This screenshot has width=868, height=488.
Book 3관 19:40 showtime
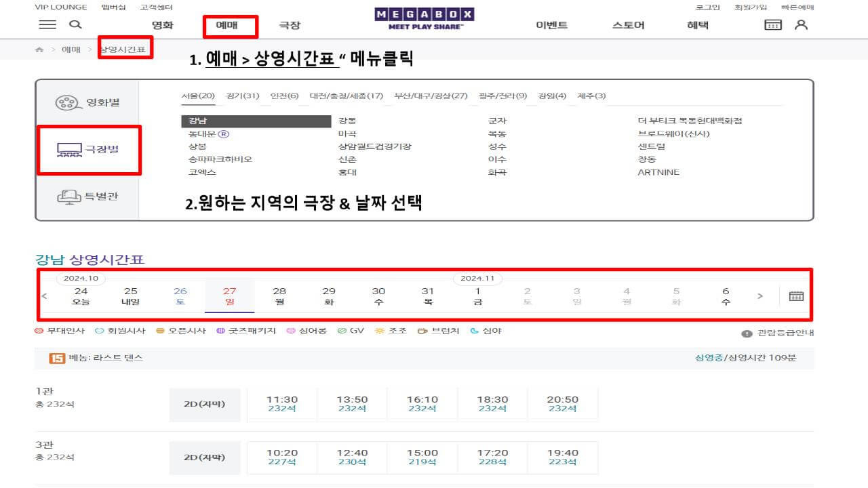point(563,457)
